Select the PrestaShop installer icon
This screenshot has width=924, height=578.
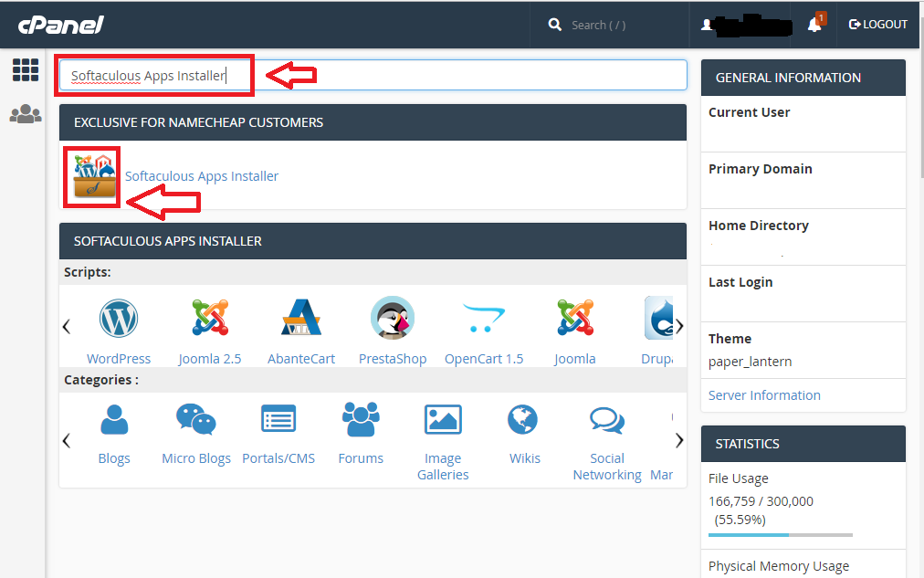pyautogui.click(x=392, y=318)
